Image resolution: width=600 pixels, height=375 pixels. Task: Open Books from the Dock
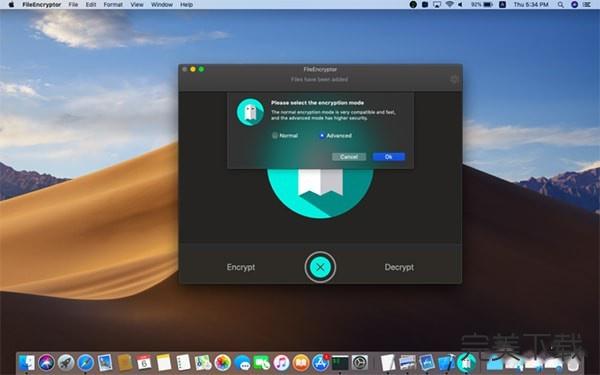[301, 362]
